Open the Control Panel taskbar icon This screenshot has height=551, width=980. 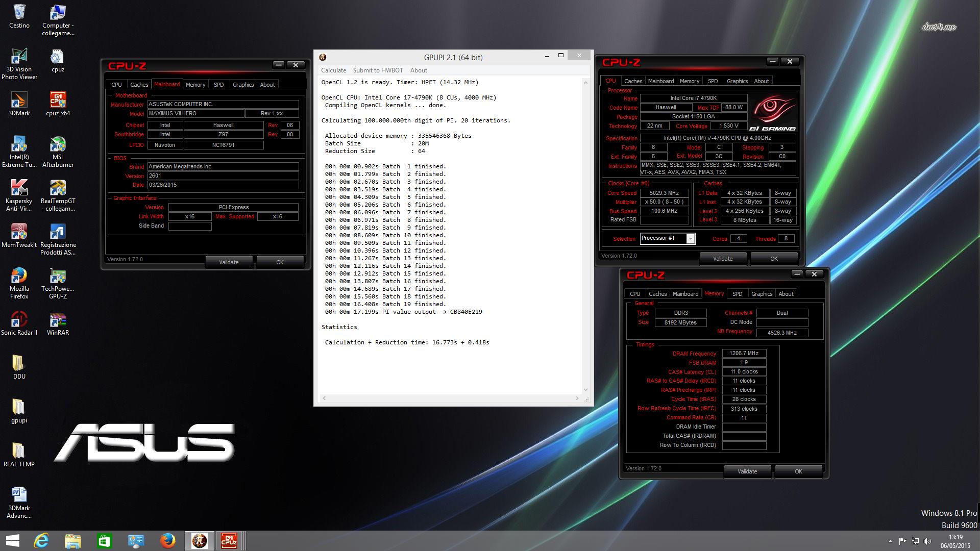click(x=136, y=541)
